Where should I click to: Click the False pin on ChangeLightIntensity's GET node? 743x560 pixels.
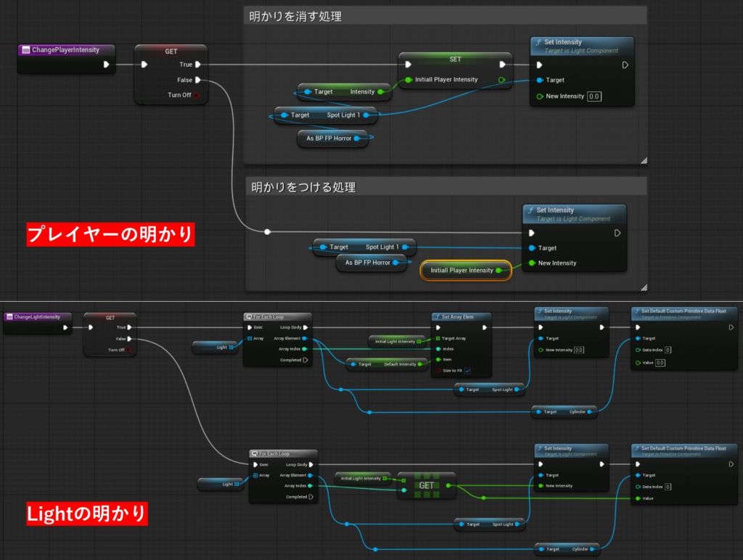(x=129, y=339)
